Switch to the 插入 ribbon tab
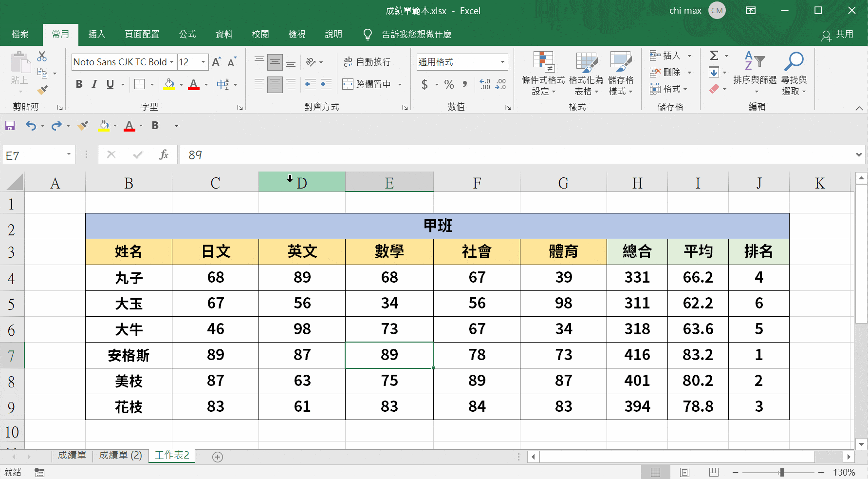Image resolution: width=868 pixels, height=479 pixels. pos(96,34)
